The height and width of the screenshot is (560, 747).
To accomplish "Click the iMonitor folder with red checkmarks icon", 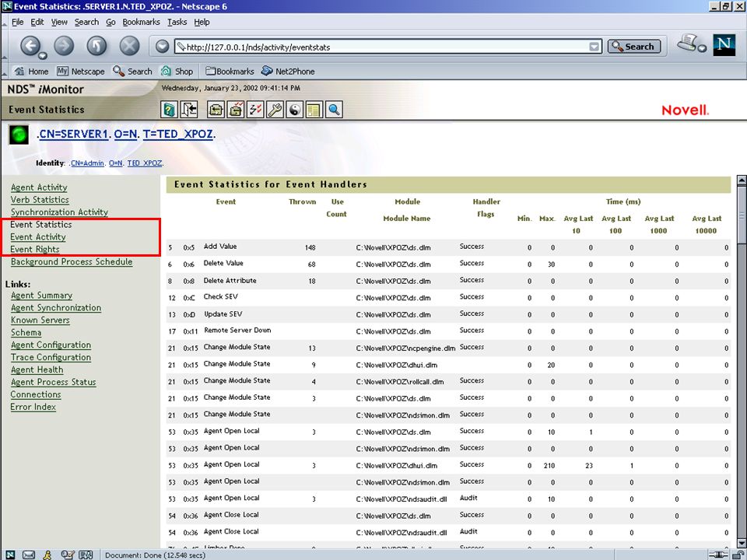I will 235,110.
